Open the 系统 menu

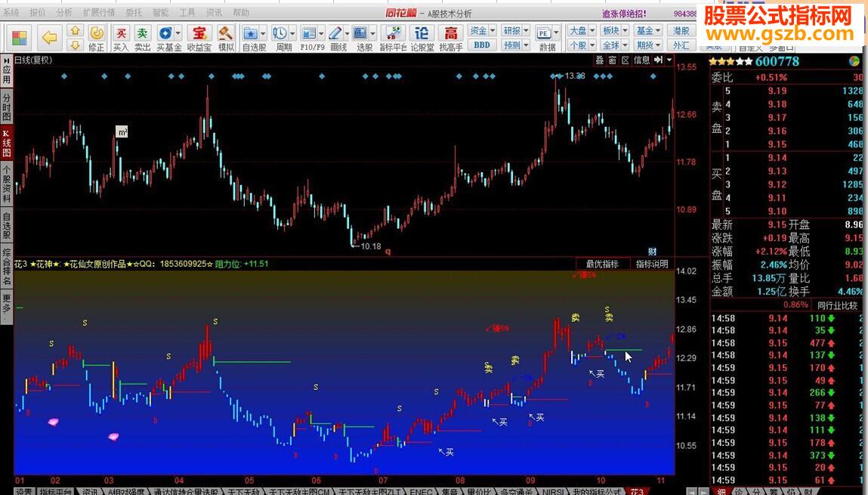tap(11, 12)
